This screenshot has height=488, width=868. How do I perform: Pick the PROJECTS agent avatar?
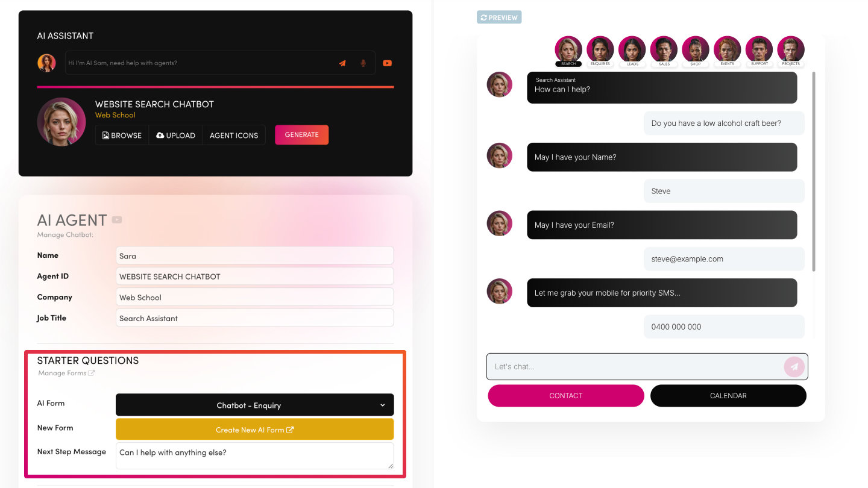[791, 51]
